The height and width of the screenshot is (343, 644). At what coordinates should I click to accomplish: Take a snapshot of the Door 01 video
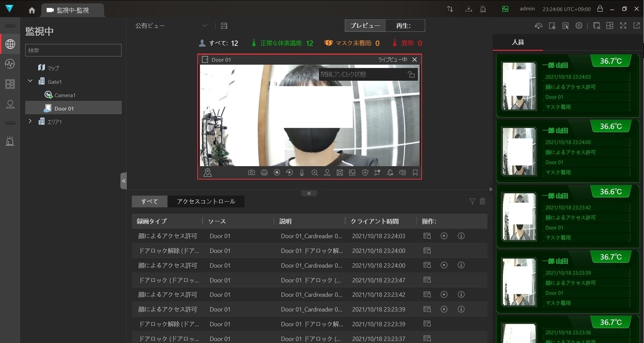coord(251,173)
